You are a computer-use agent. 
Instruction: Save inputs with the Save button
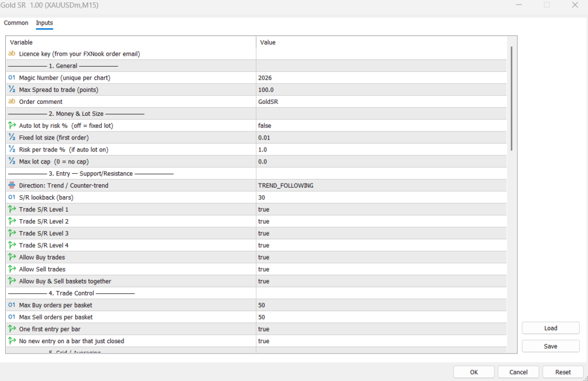[551, 346]
